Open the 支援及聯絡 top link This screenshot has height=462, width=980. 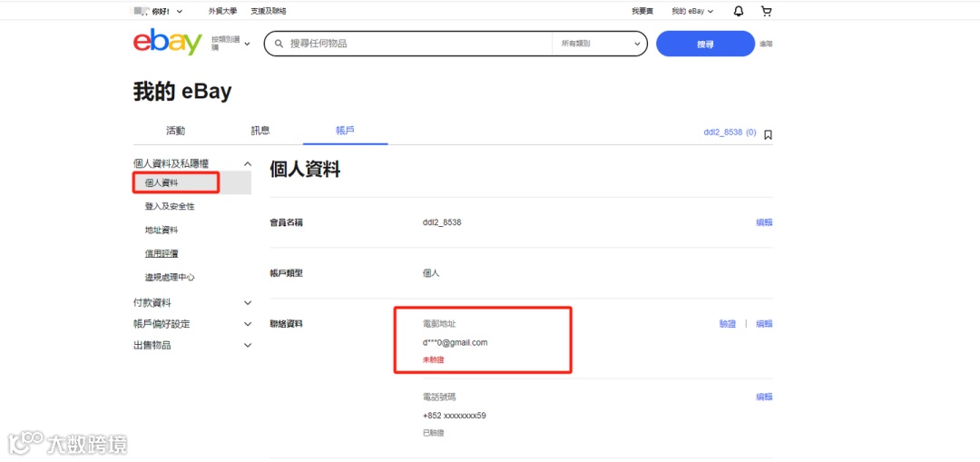(268, 11)
